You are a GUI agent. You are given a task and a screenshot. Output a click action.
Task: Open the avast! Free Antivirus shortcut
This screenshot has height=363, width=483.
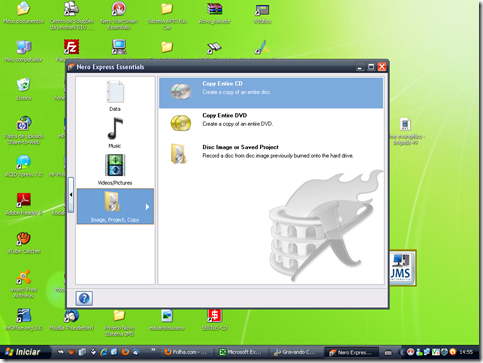pos(24,284)
